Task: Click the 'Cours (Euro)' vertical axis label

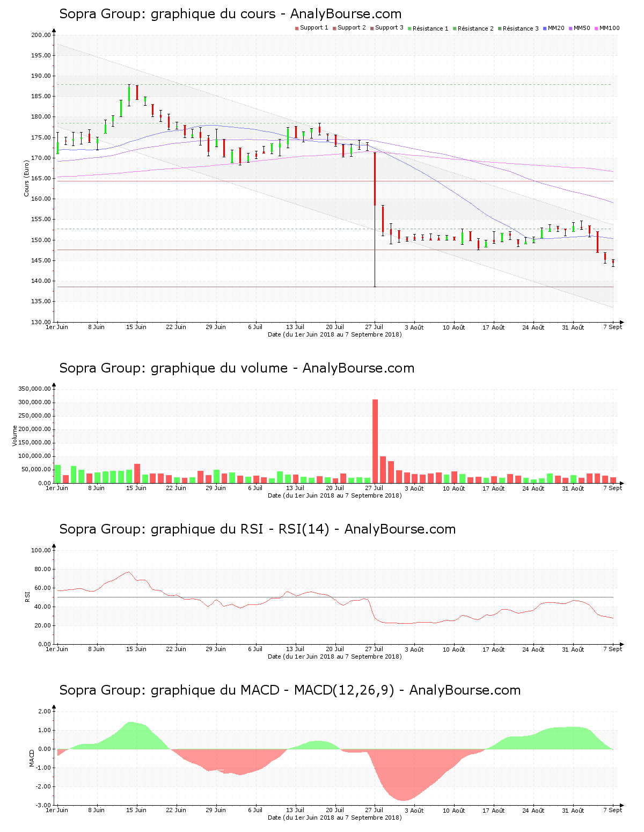Action: [26, 178]
